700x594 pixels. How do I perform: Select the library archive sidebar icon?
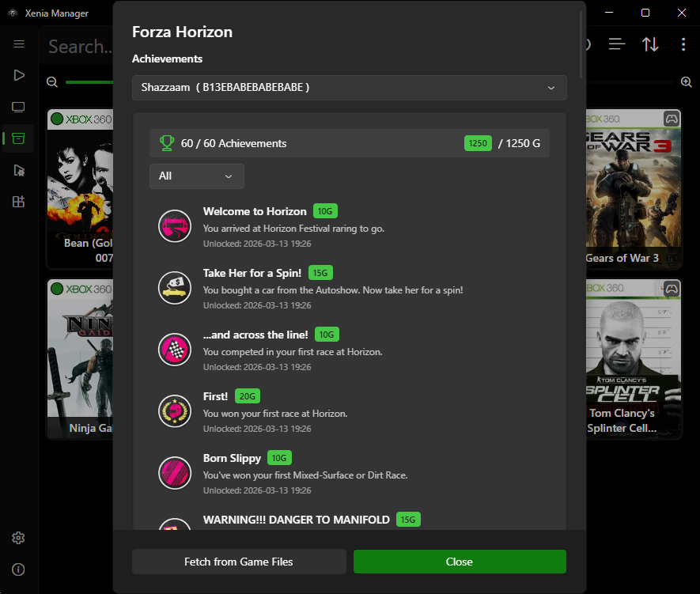pyautogui.click(x=18, y=138)
